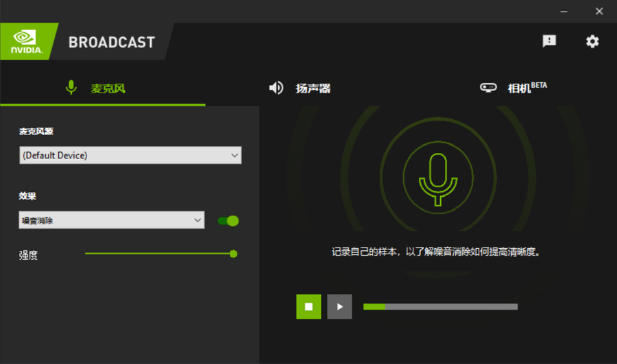Click the webcam icon beside 相机
617x364 pixels.
tap(488, 88)
